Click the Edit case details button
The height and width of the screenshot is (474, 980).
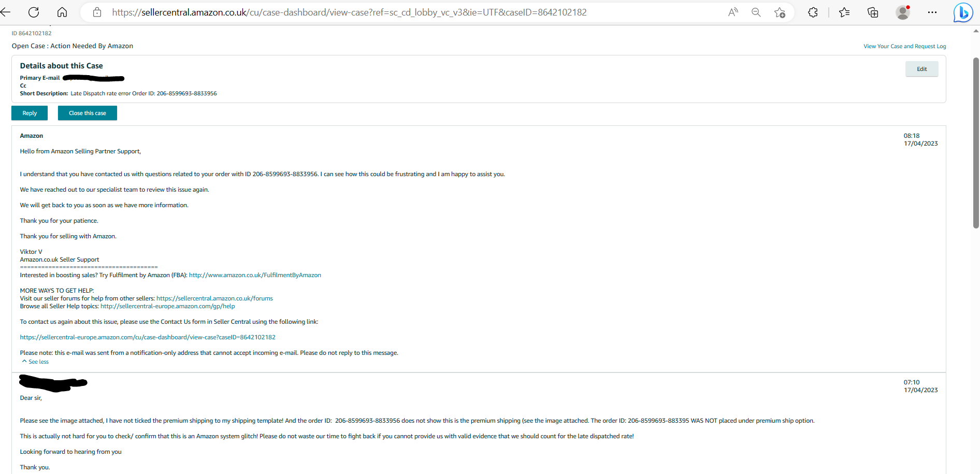click(x=921, y=69)
